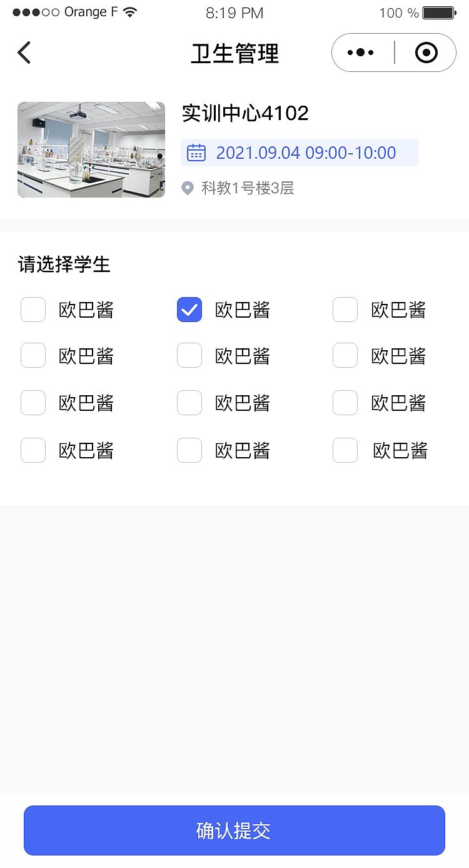Uncheck the selected blue student checkbox
This screenshot has width=469, height=868.
coord(189,310)
